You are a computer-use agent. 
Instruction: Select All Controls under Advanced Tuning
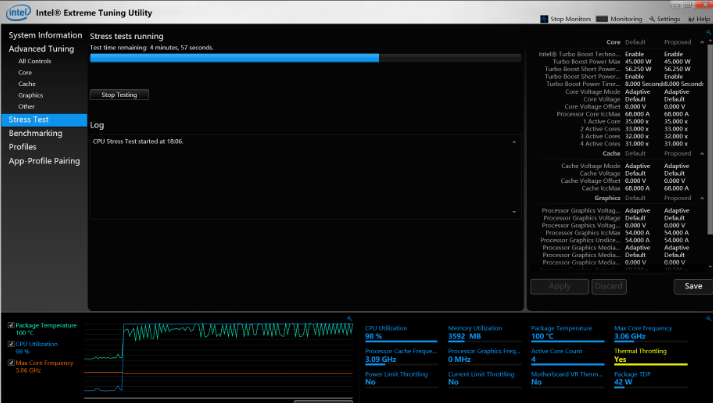(x=35, y=61)
